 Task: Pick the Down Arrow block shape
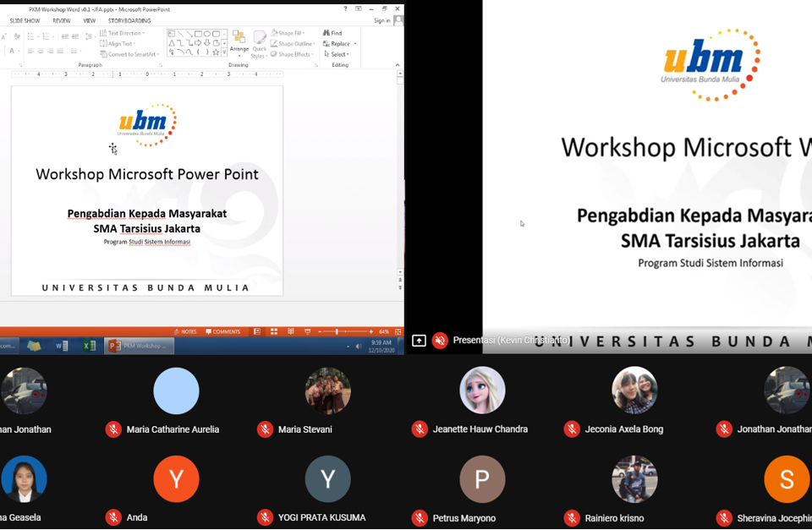pos(206,43)
